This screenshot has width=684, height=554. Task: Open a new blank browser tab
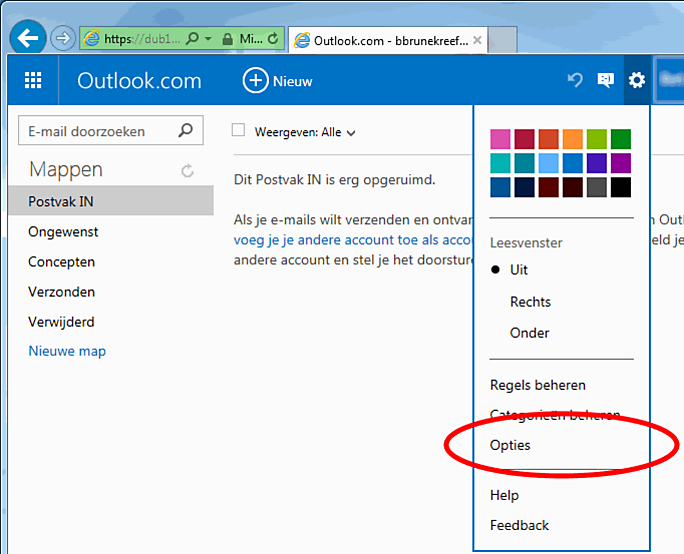point(503,40)
